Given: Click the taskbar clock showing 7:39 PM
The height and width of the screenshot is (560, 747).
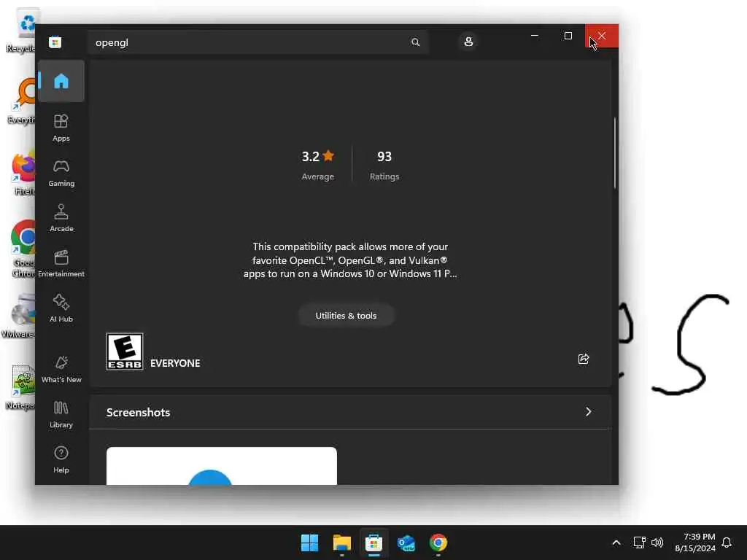Looking at the screenshot, I should (695, 542).
